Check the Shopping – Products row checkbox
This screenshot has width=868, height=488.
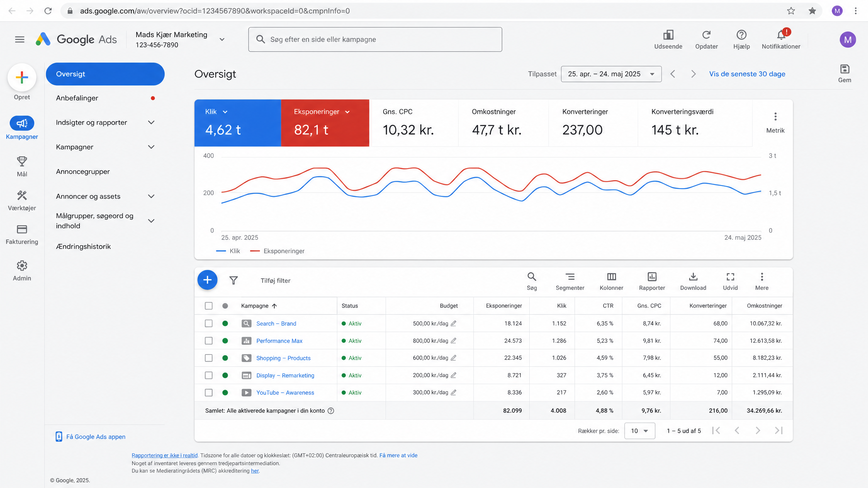coord(209,358)
